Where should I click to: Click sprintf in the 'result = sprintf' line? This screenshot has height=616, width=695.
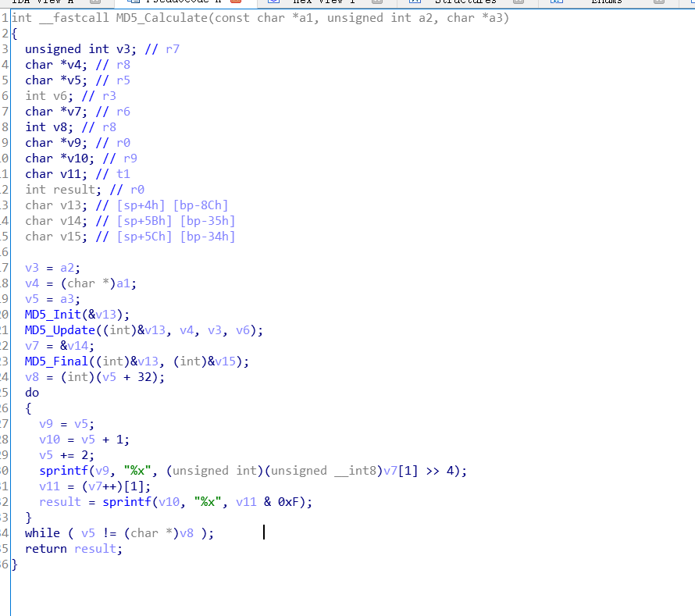[x=127, y=502]
